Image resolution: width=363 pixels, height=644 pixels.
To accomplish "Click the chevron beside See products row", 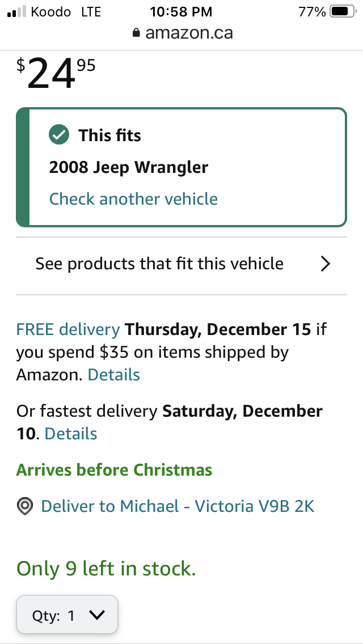I will [x=325, y=264].
